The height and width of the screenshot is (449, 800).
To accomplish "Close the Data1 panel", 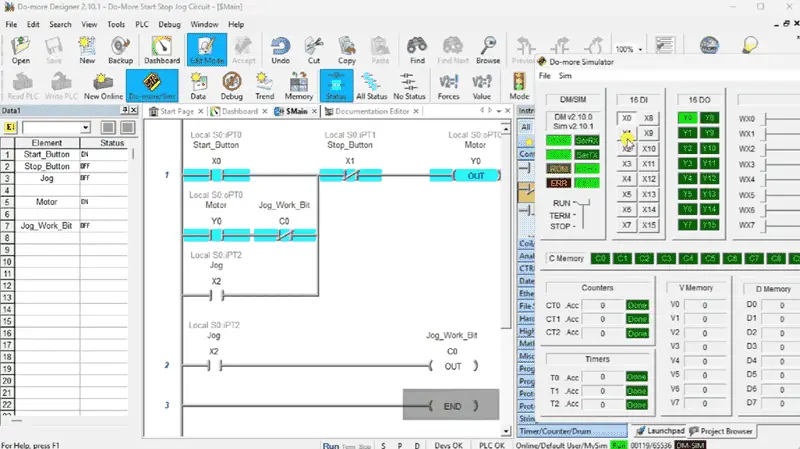I will 134,110.
